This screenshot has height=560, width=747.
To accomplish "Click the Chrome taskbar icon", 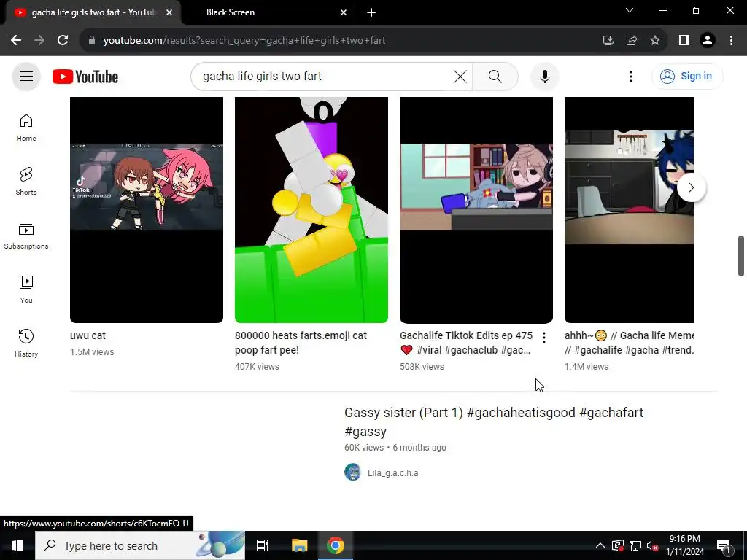I will (336, 545).
